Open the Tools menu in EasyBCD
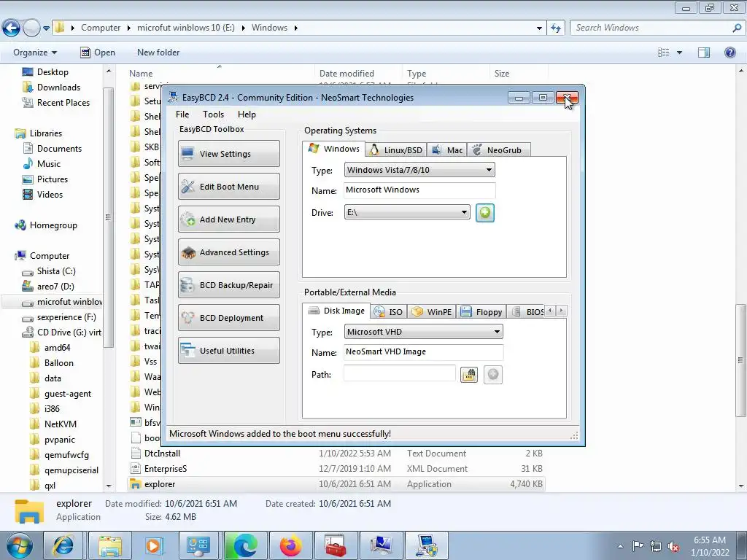747x560 pixels. pos(213,114)
